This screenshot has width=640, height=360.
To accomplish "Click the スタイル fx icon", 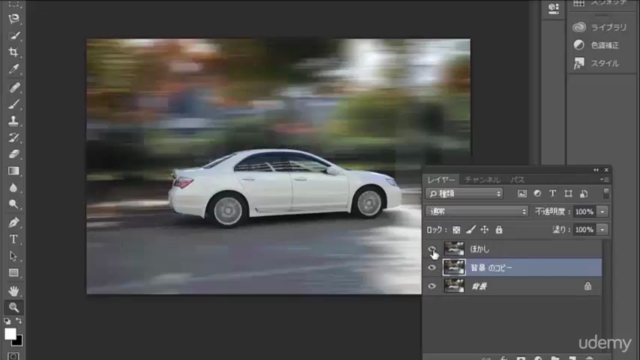I will (x=579, y=63).
